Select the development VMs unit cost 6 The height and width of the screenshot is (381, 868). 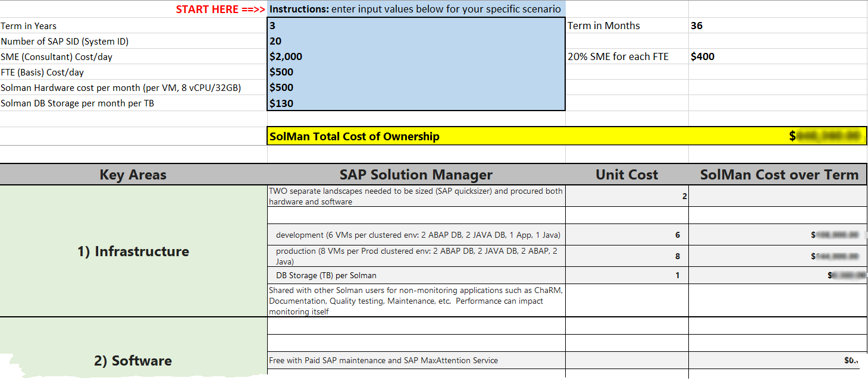tap(626, 235)
